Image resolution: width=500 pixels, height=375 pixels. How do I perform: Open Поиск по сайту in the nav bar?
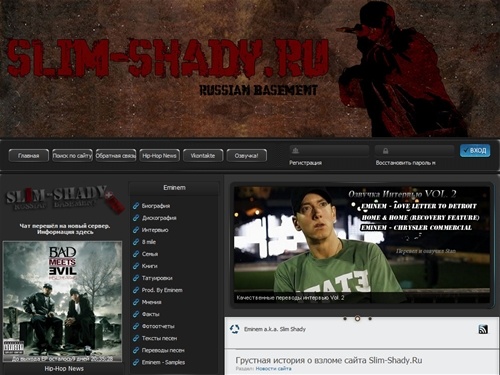pyautogui.click(x=72, y=156)
